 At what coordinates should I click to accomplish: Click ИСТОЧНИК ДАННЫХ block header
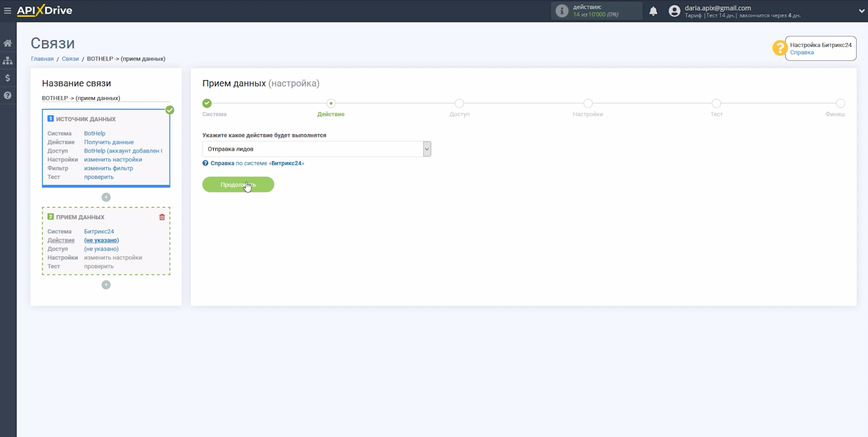(x=86, y=119)
